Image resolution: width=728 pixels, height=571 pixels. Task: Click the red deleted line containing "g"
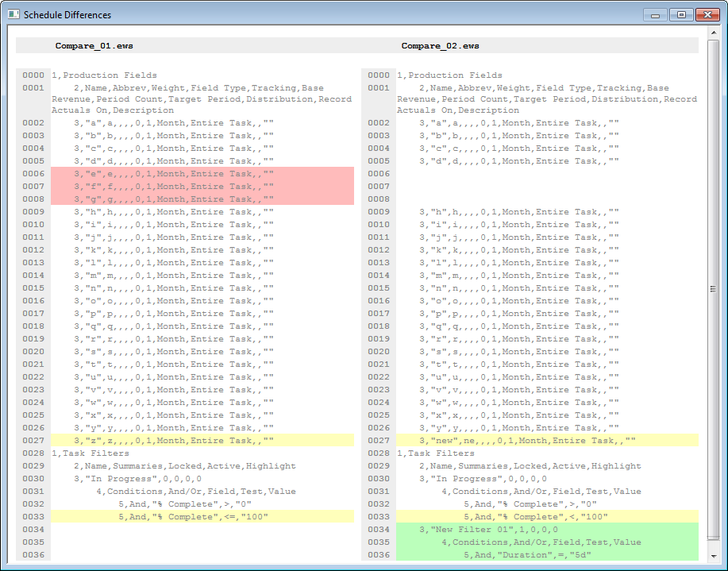[x=174, y=199]
